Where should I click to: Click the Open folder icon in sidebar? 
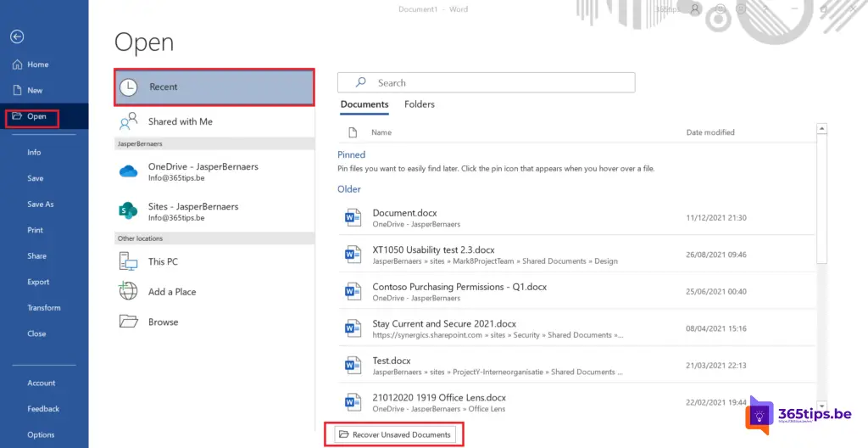click(17, 116)
